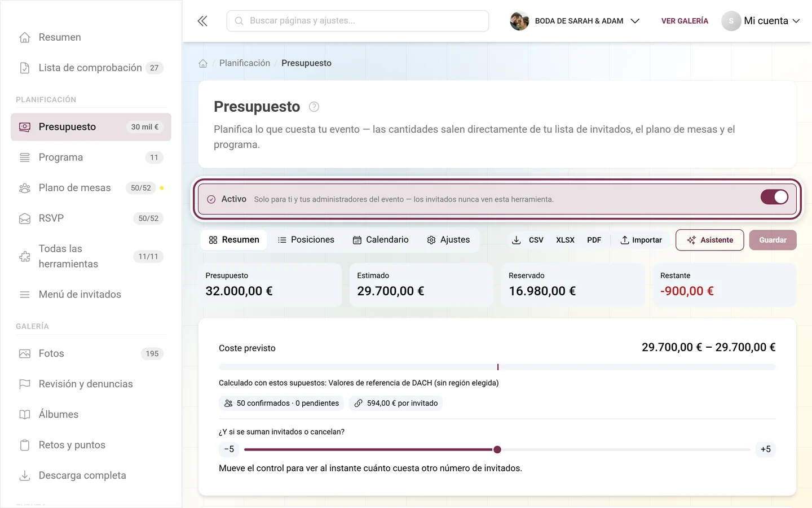Click the RSVP envelope icon in sidebar

25,218
